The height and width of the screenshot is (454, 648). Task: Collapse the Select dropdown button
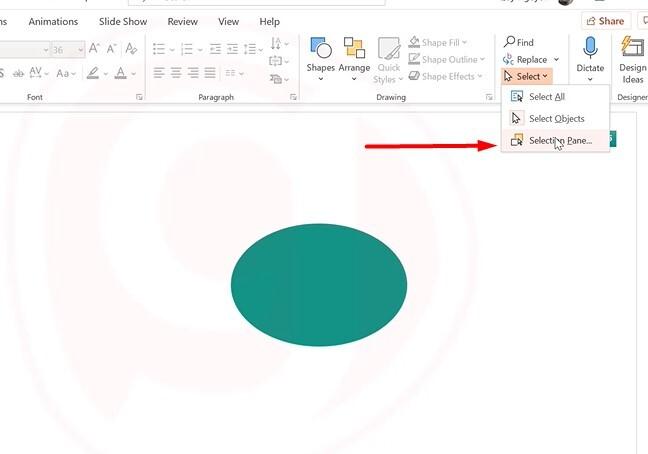coord(526,76)
